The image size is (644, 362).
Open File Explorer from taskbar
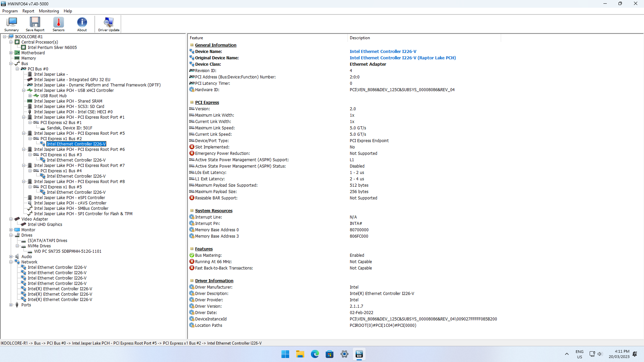(300, 354)
